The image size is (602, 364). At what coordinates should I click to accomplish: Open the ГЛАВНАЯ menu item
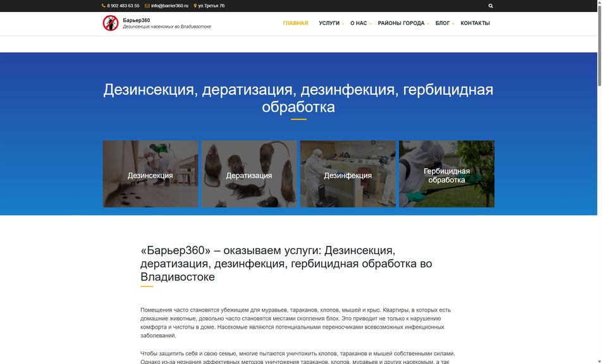point(295,23)
